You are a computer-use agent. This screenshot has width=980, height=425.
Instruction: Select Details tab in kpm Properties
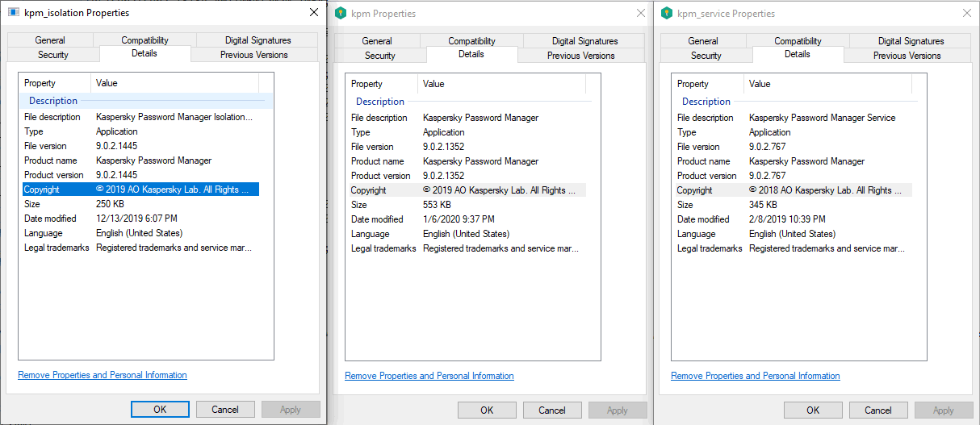coord(471,54)
